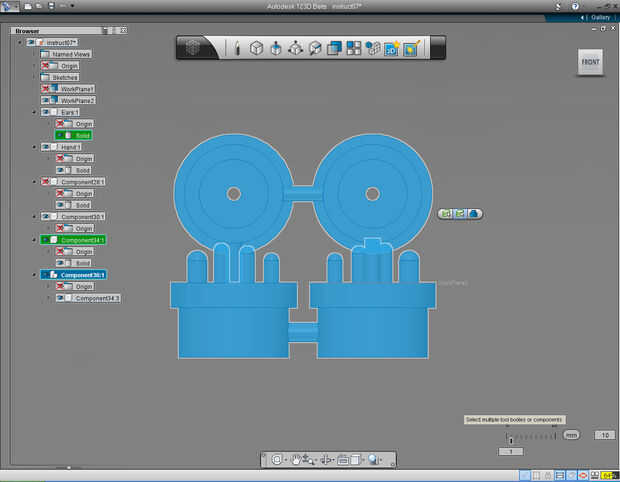Select the Sketches folder in the Browser

click(60, 77)
